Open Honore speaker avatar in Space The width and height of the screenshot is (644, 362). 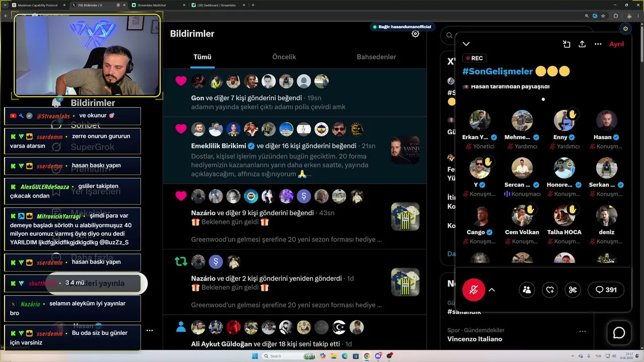565,168
